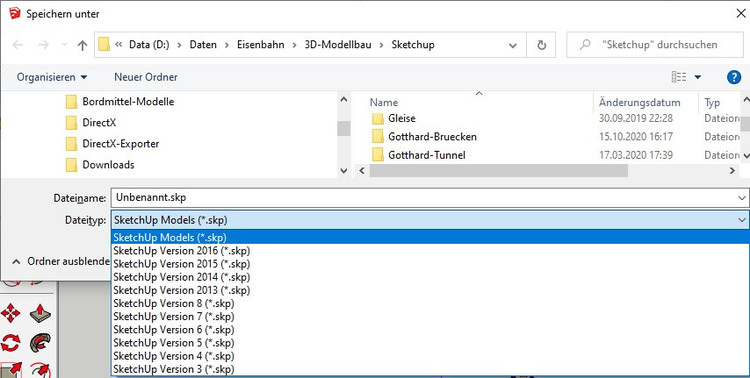Choose SketchUp Version 2016 (*.skp) format
Screen dimensions: 750x378
coord(430,251)
